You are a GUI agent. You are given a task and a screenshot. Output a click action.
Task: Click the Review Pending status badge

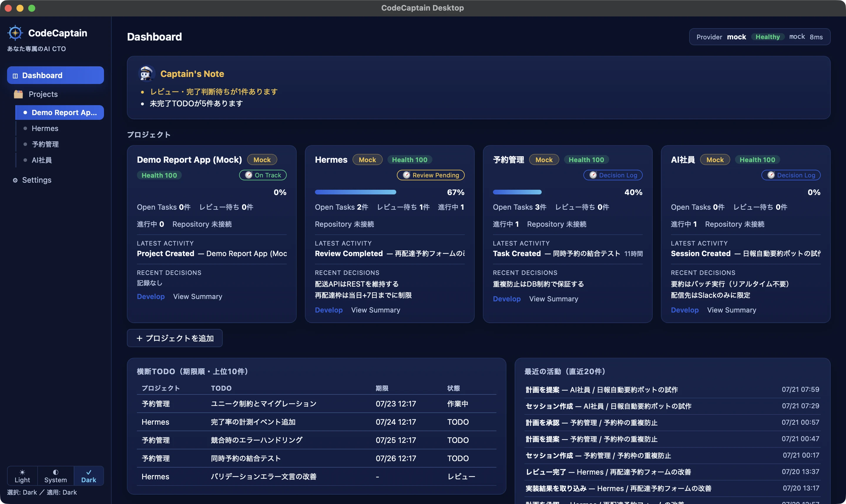431,175
